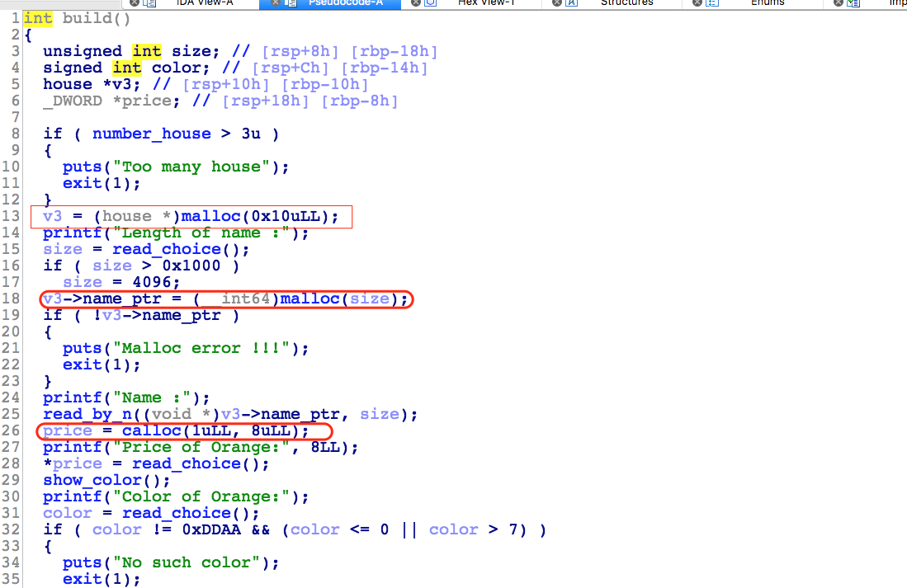
Task: Click the 'price' variable on line 26
Action: (67, 431)
